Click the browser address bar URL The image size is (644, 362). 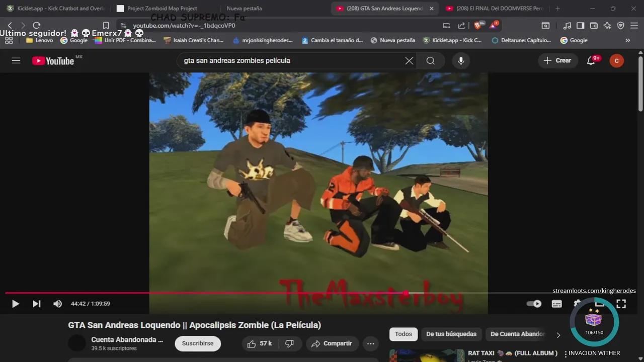click(184, 26)
